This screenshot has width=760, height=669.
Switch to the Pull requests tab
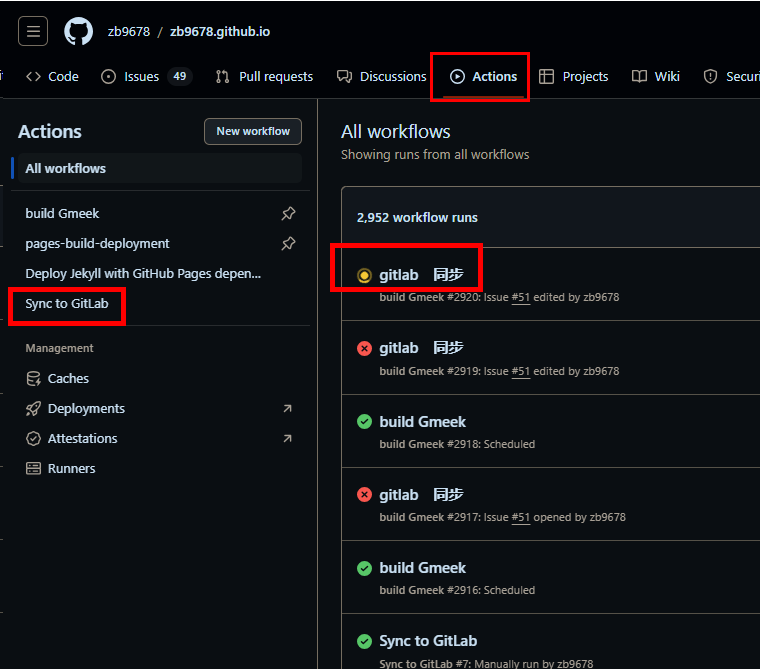click(265, 77)
